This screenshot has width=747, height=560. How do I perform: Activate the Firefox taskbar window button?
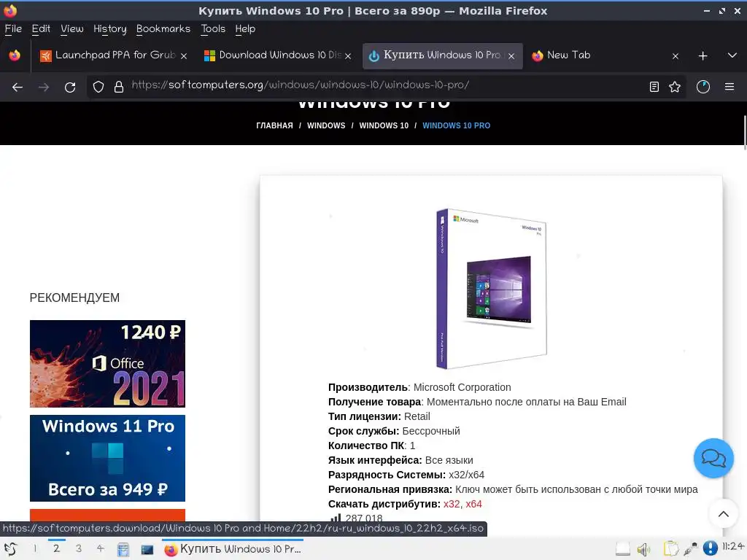pos(233,549)
